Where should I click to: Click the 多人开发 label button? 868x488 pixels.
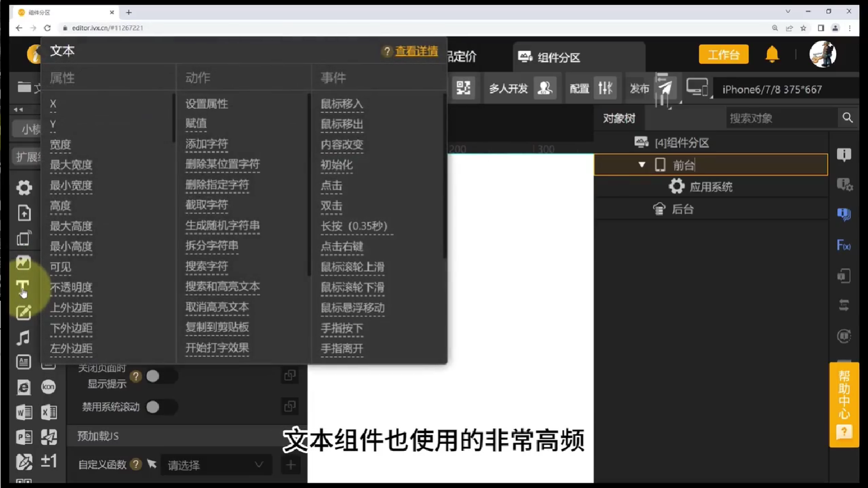pos(508,89)
